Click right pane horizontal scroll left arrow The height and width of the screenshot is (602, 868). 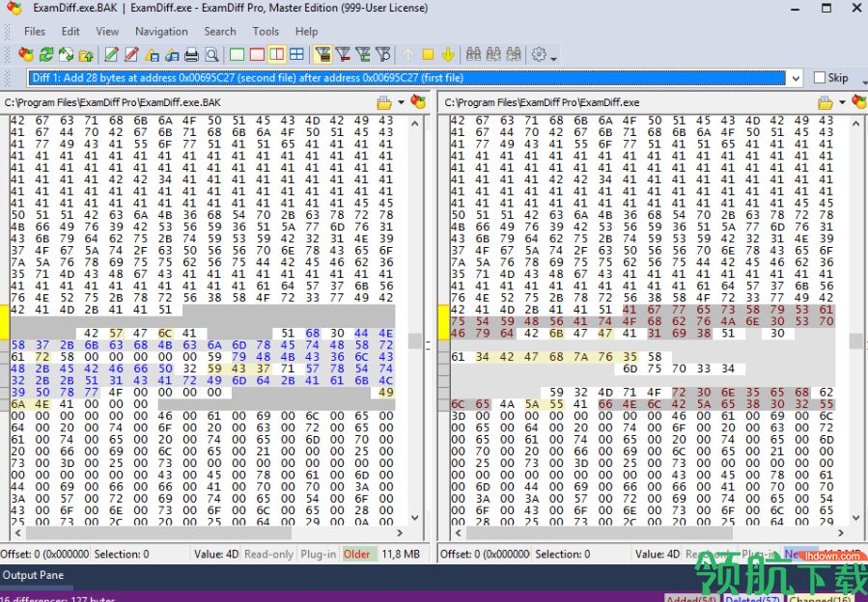(458, 533)
